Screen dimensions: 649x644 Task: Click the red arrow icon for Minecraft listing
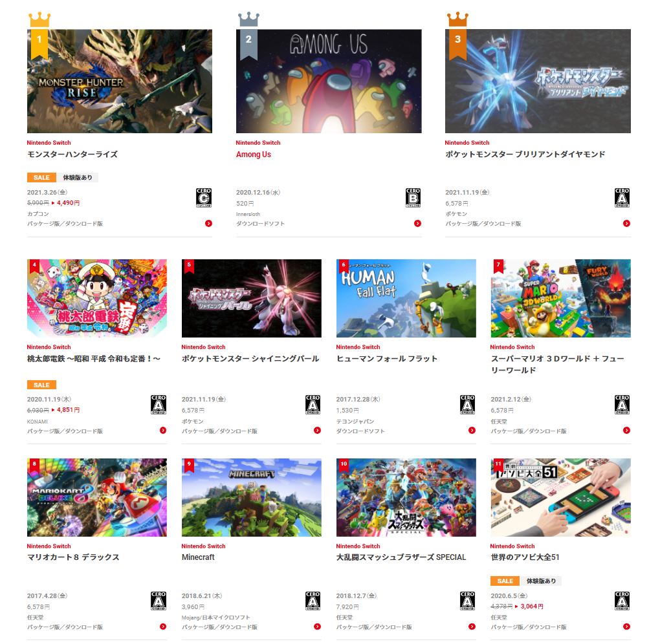[x=318, y=626]
